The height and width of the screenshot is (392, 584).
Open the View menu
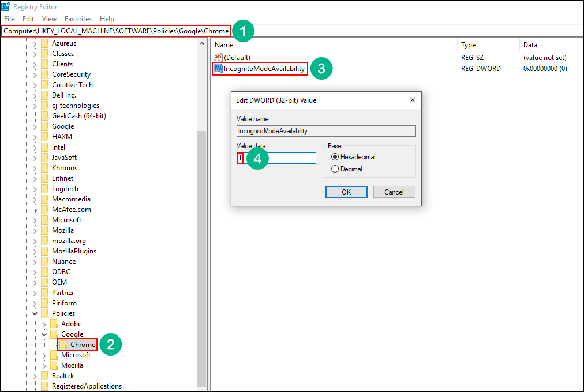[49, 19]
